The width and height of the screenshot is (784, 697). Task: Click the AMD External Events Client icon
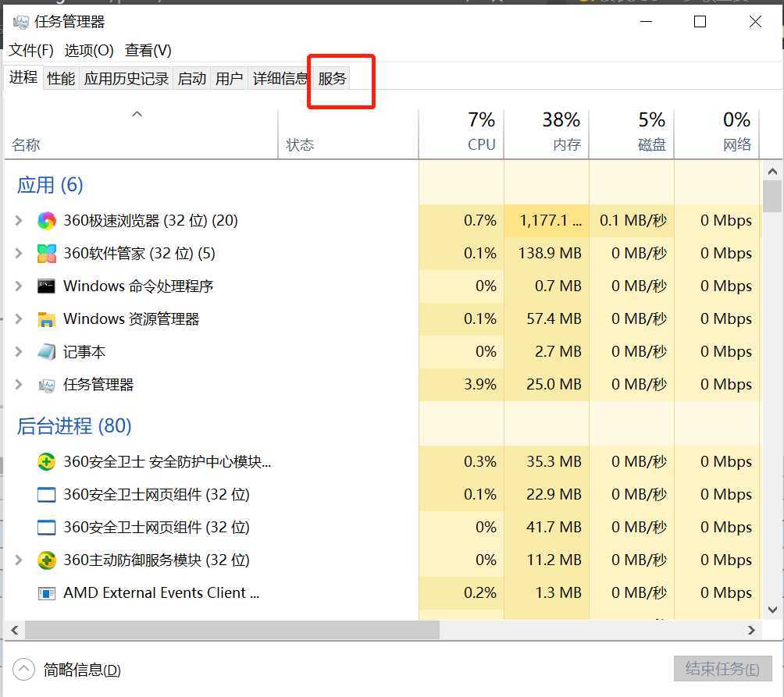47,593
